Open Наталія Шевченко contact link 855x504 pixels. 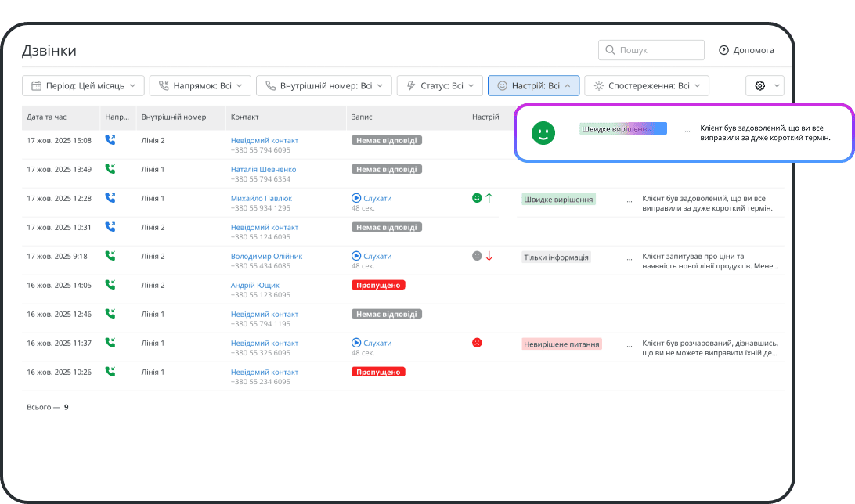(263, 169)
